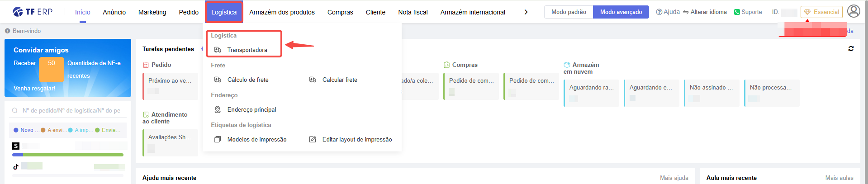Select Transportadora from Logística menu

[247, 50]
